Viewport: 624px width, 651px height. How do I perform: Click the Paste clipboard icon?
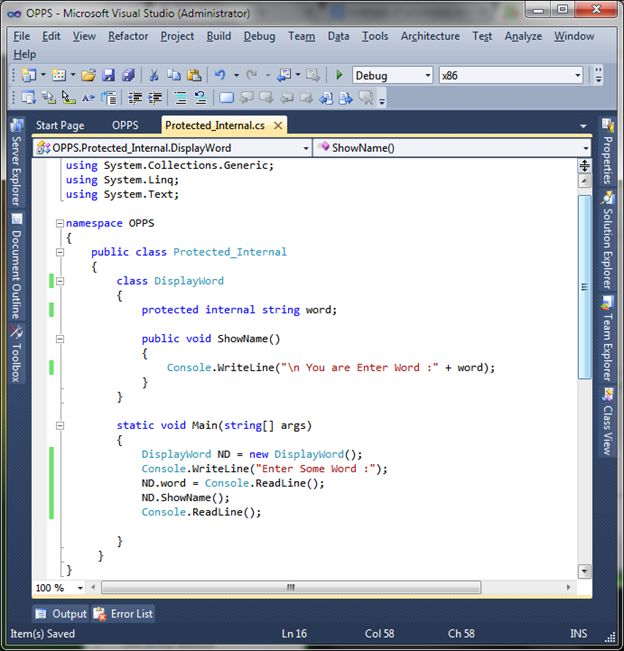(194, 75)
